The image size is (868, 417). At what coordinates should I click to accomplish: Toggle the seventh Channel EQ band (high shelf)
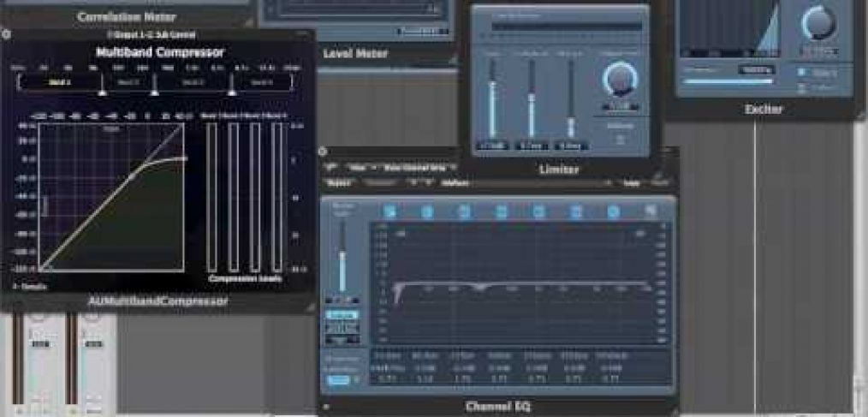click(x=613, y=211)
